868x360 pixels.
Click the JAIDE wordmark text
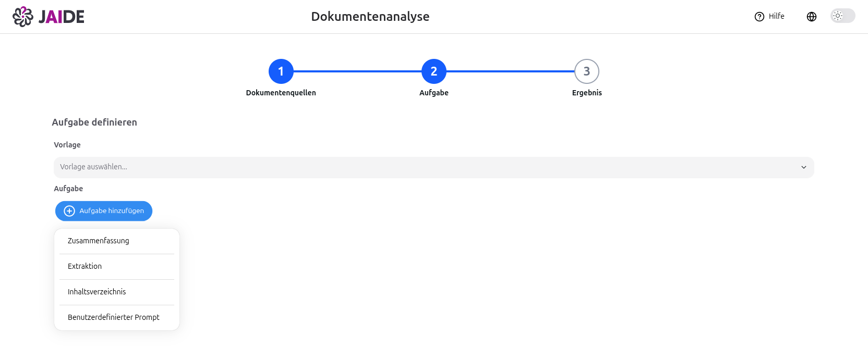pos(62,17)
